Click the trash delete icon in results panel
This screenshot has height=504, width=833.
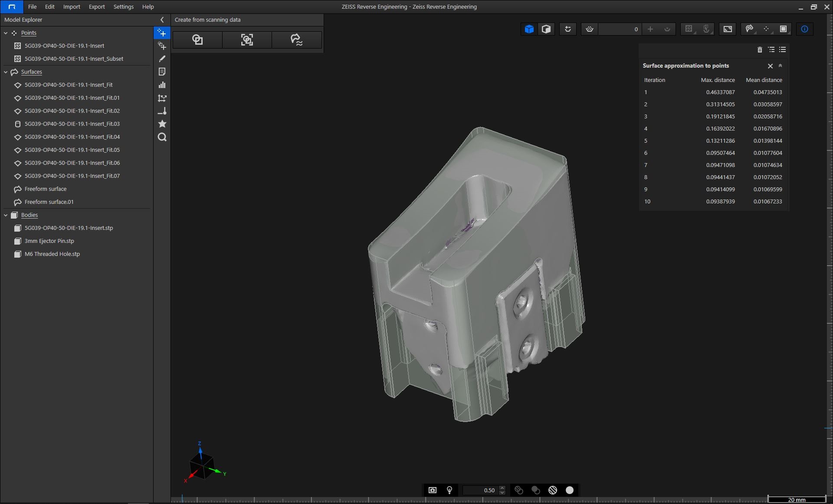(760, 50)
